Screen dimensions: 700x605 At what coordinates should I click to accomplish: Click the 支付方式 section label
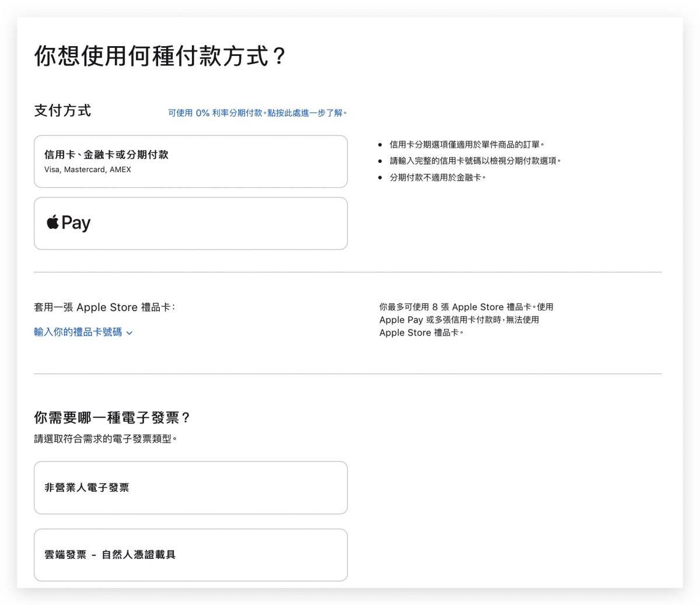coord(62,111)
